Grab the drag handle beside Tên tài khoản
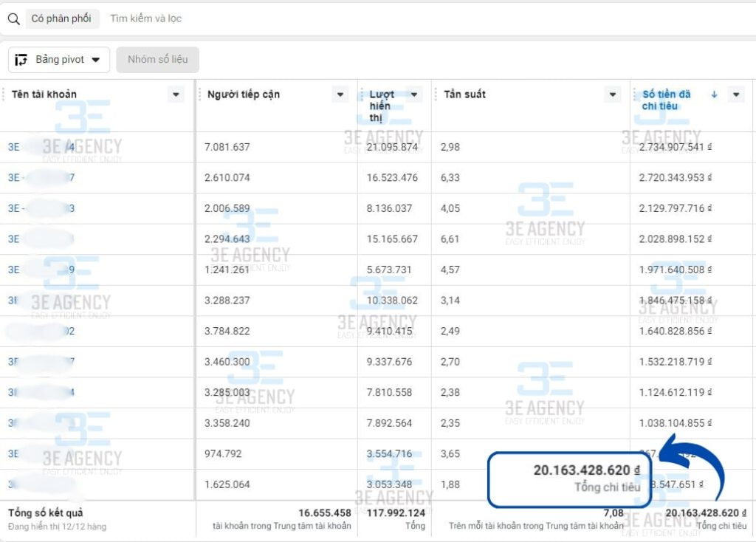The height and width of the screenshot is (542, 756). tap(4, 94)
